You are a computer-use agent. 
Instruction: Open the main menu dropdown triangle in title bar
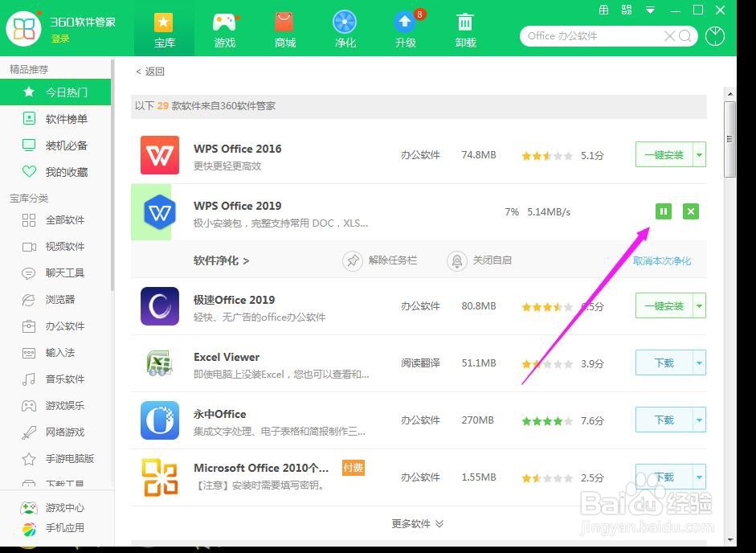[651, 10]
